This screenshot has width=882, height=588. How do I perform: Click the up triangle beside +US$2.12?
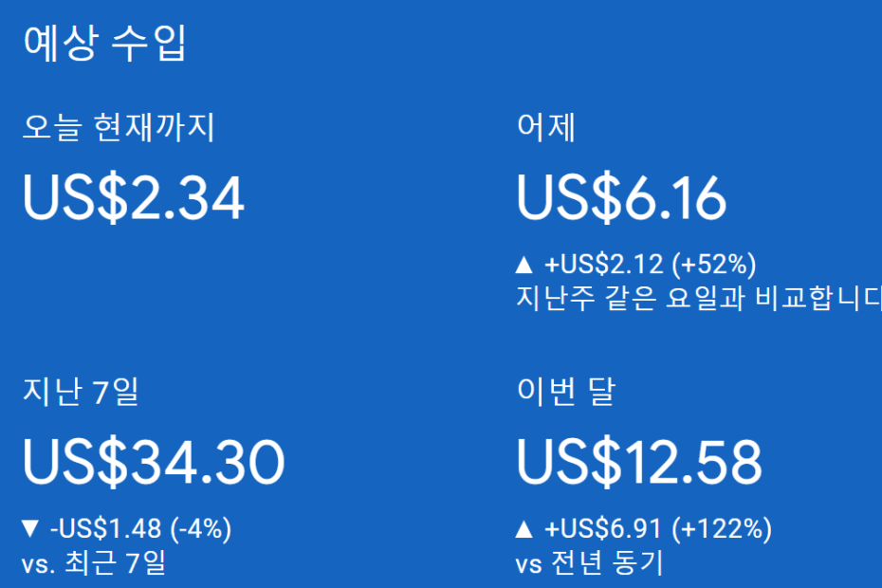[524, 265]
